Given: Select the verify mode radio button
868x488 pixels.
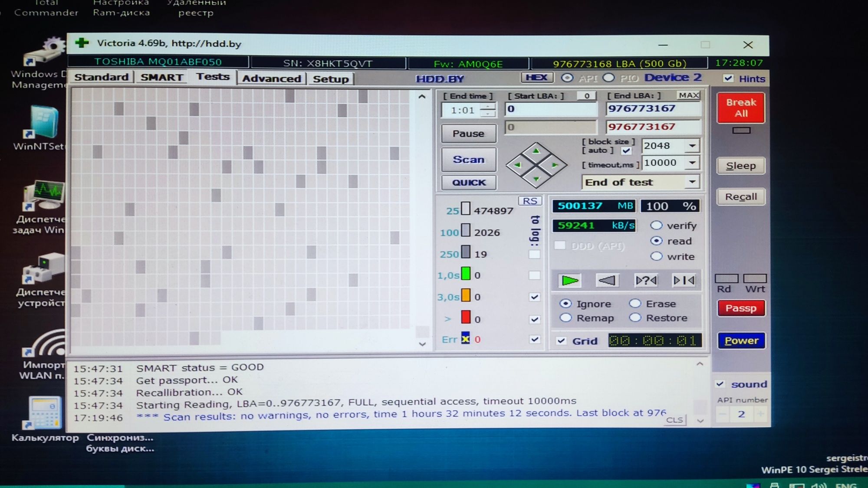Looking at the screenshot, I should pos(656,226).
